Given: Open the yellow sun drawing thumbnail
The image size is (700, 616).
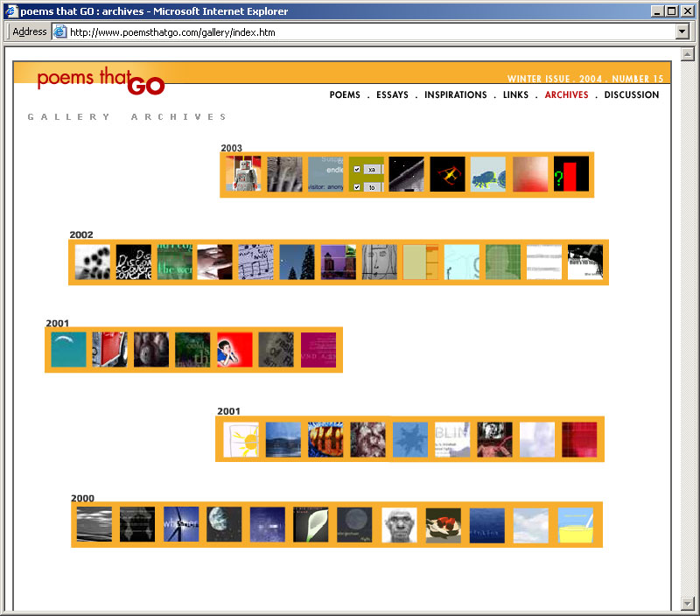Looking at the screenshot, I should (x=241, y=439).
